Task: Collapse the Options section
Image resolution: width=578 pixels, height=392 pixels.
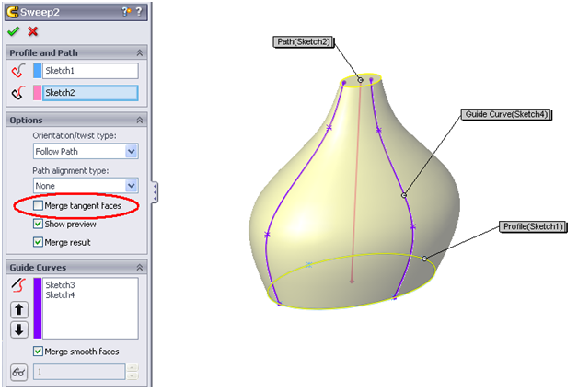Action: (140, 121)
